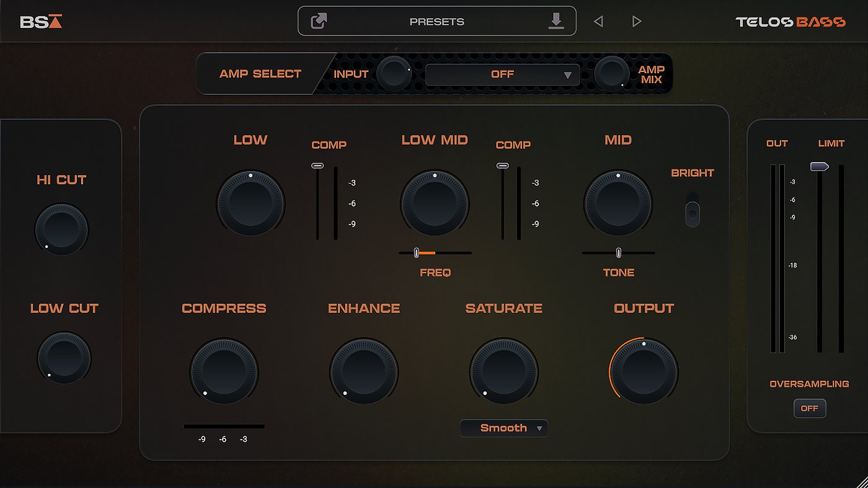Open the amp model dropdown showing OFF
The height and width of the screenshot is (488, 868).
tap(502, 74)
